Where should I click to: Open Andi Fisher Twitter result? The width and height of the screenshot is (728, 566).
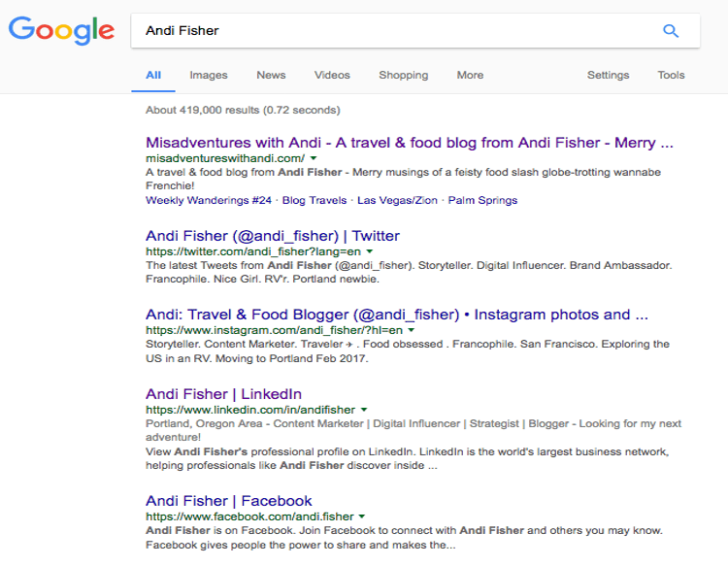pyautogui.click(x=273, y=236)
